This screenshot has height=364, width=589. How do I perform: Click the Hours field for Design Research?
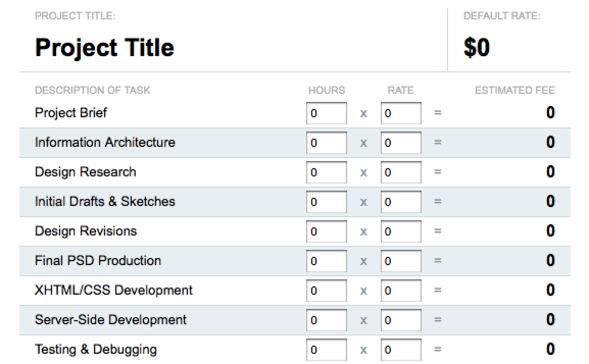pos(326,172)
